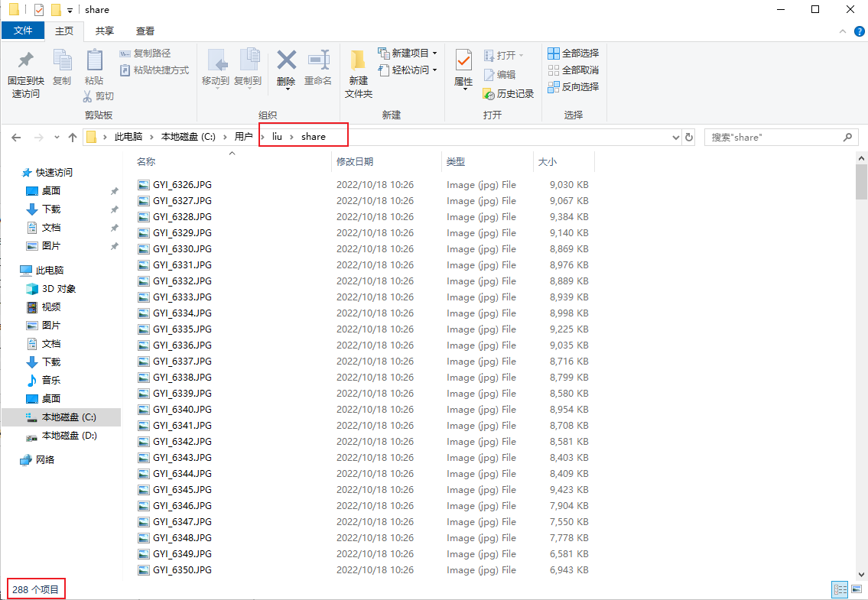The image size is (868, 600).
Task: Switch to View (查看) tab
Action: pos(145,31)
